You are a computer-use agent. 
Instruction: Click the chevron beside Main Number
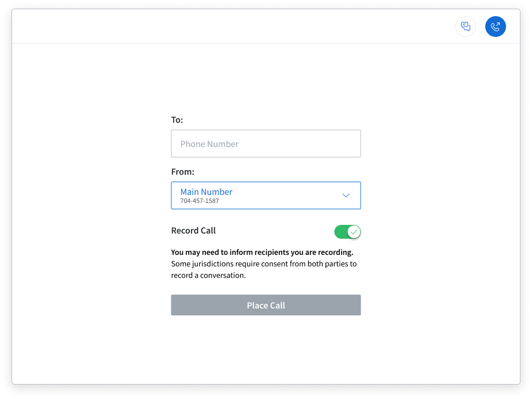click(x=345, y=195)
